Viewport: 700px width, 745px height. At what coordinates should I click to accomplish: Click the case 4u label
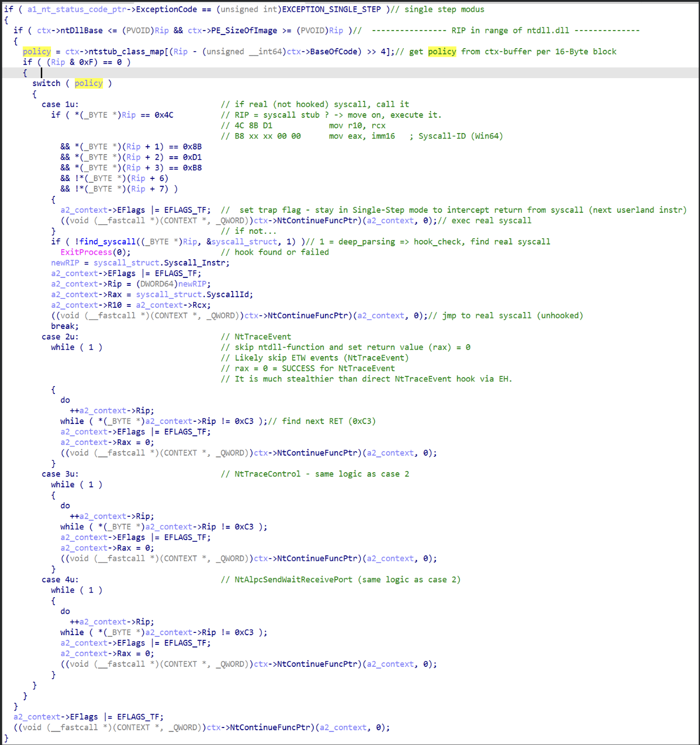[x=60, y=580]
